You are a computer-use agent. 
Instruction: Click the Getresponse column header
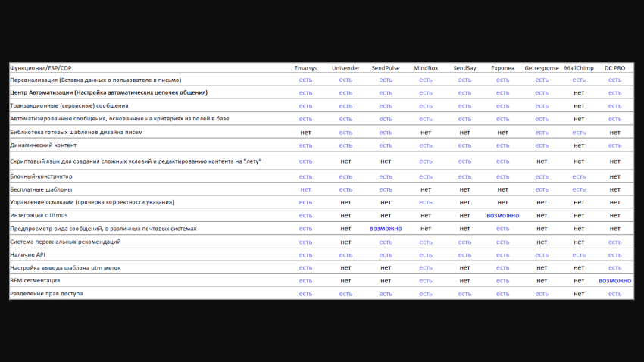point(542,68)
